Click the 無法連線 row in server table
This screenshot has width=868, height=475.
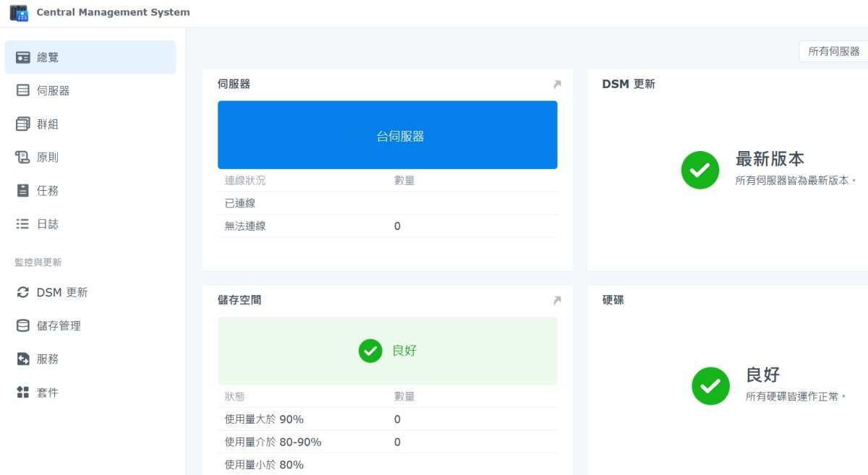tap(387, 226)
